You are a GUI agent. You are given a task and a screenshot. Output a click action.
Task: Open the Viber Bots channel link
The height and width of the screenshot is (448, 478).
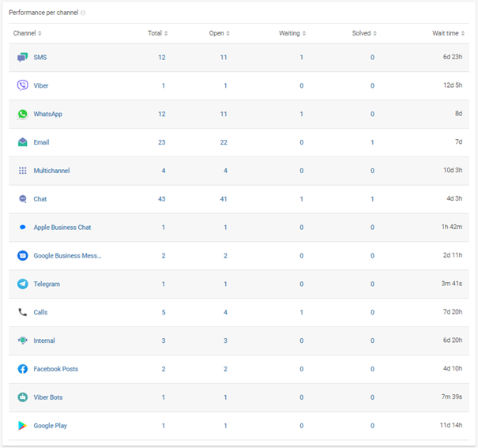[x=47, y=397]
